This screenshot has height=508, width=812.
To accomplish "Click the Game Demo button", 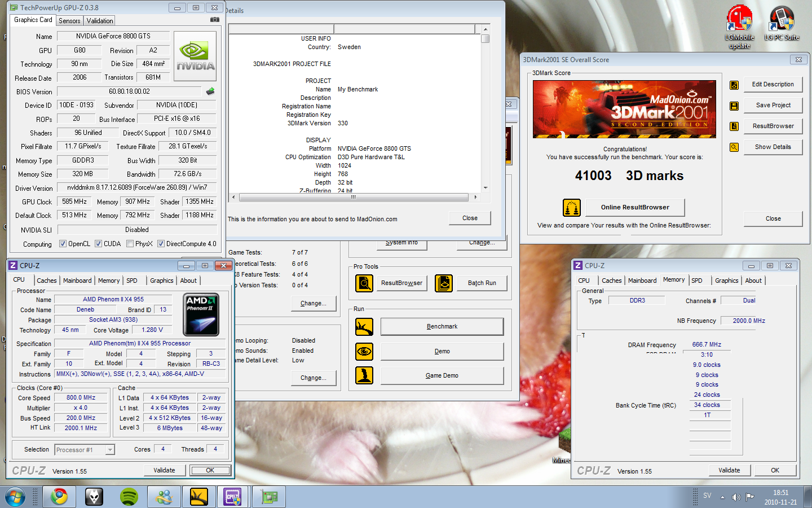I will (x=442, y=375).
